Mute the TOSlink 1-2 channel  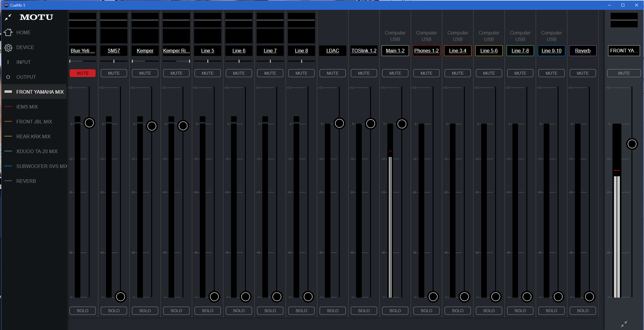coord(364,73)
